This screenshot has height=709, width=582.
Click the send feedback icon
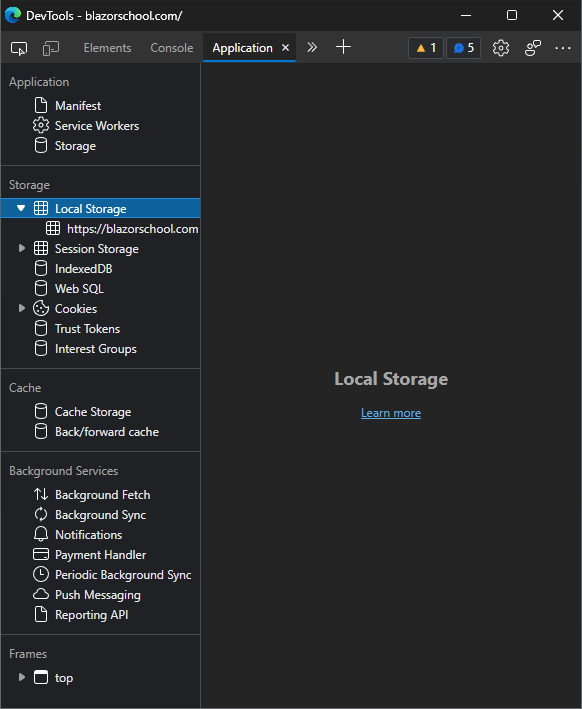(533, 48)
